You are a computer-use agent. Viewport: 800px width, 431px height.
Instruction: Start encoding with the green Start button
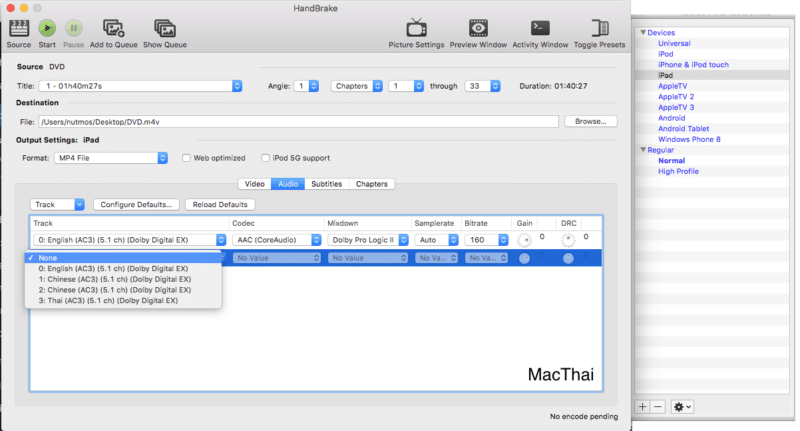pyautogui.click(x=47, y=28)
